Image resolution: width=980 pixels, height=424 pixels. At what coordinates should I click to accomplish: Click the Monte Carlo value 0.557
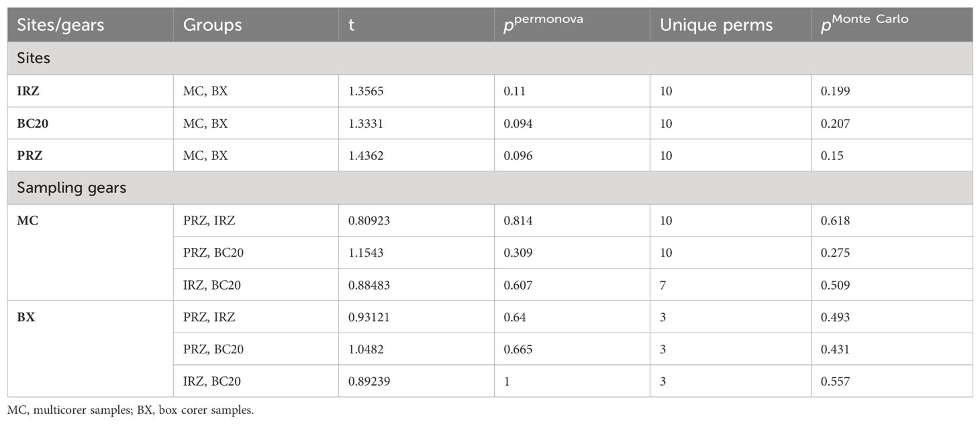(x=836, y=382)
